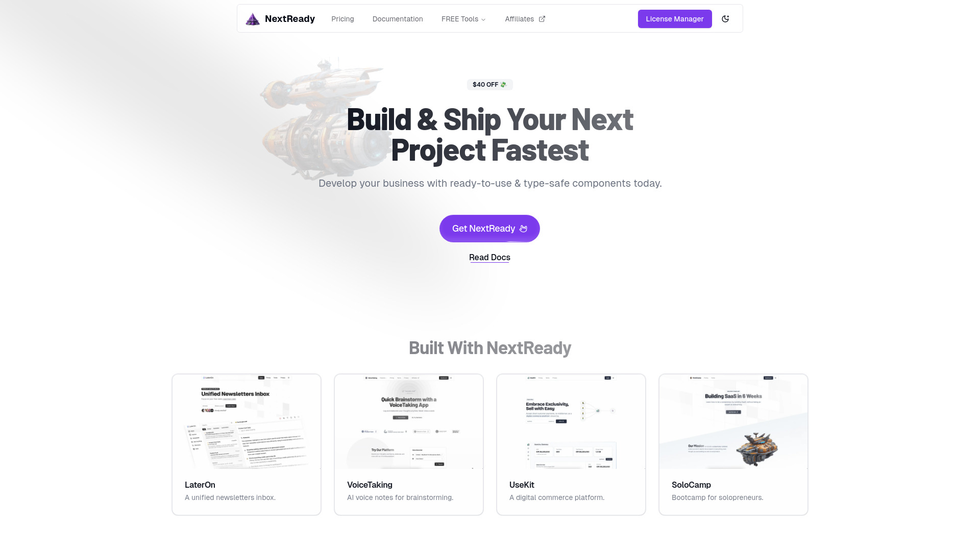The height and width of the screenshot is (551, 980).
Task: Click the NextReady logo icon
Action: (253, 19)
